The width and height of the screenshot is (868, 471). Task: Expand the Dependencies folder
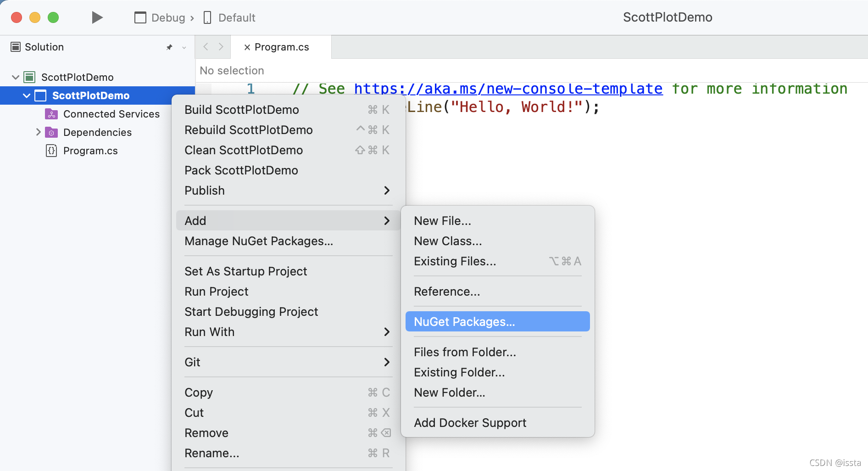point(38,132)
